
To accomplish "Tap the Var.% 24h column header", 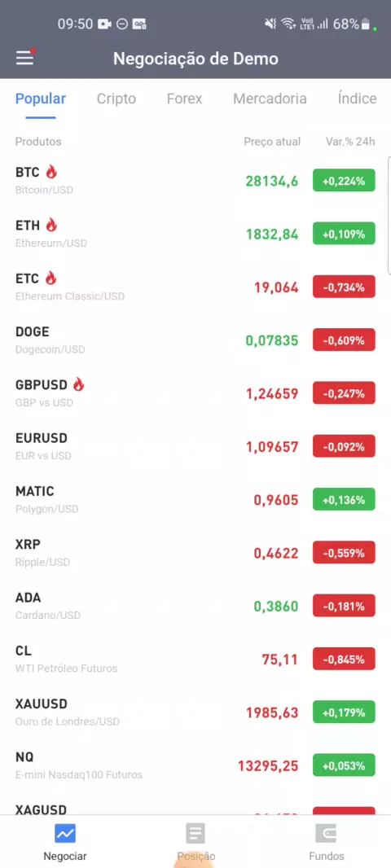I will pyautogui.click(x=350, y=142).
